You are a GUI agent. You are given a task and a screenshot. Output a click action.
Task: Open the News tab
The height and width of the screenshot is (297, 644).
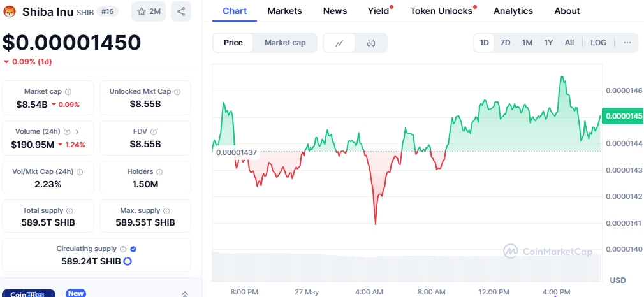point(335,11)
